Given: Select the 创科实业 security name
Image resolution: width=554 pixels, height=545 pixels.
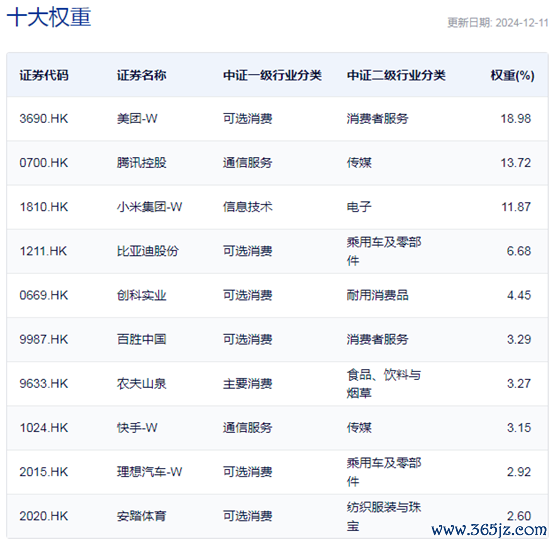Looking at the screenshot, I should (142, 295).
